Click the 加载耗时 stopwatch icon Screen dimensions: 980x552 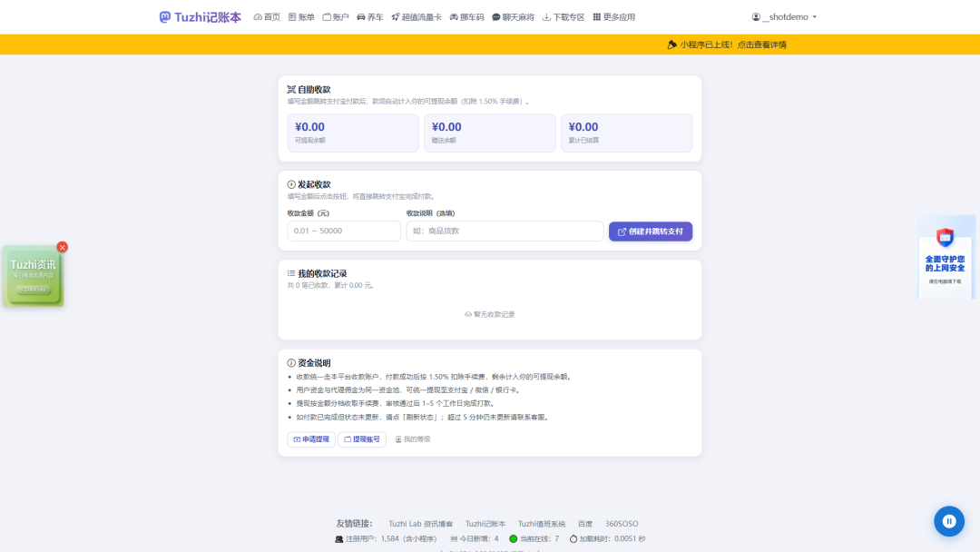pyautogui.click(x=573, y=538)
